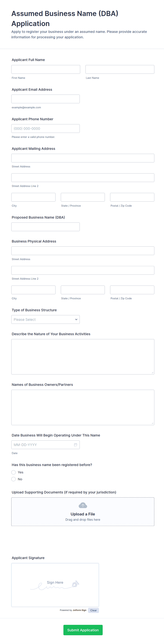Click the Sign Here signature pad
This screenshot has height=644, width=164.
pyautogui.click(x=55, y=585)
